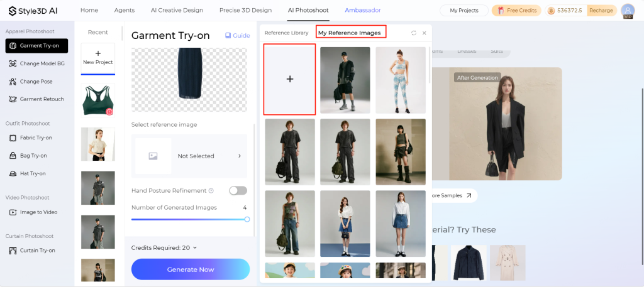Click the reference panel scrollbar
644x287 pixels.
coord(430,65)
